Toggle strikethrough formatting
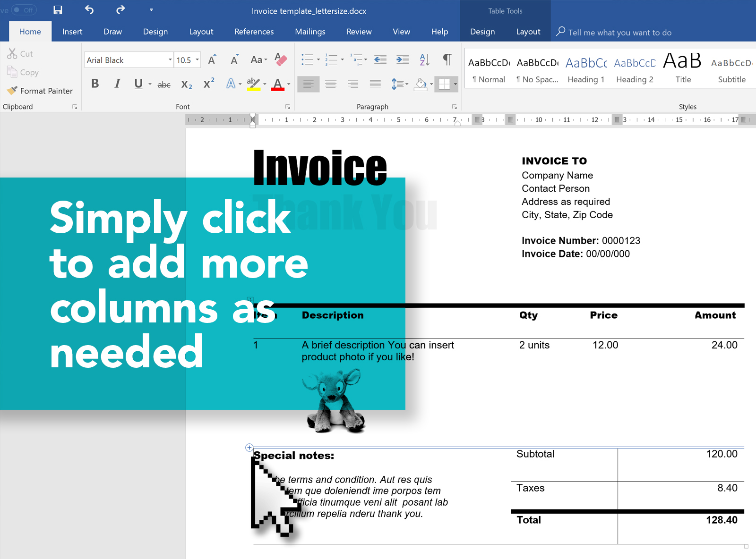Image resolution: width=756 pixels, height=559 pixels. (164, 85)
